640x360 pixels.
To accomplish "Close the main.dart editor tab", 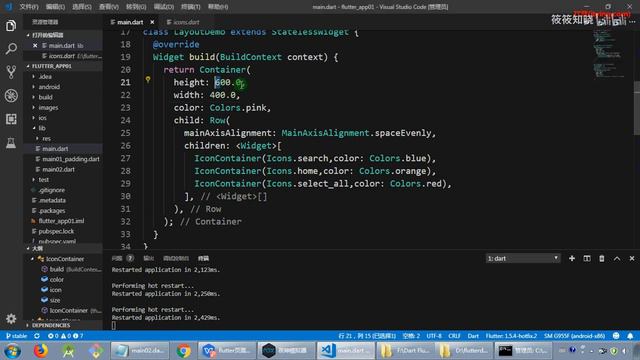I will (x=152, y=22).
